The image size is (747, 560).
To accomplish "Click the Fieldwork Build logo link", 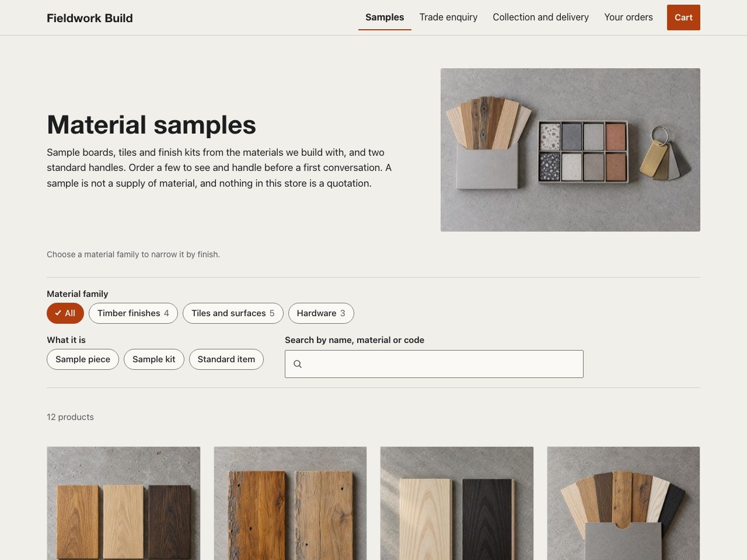I will coord(90,18).
